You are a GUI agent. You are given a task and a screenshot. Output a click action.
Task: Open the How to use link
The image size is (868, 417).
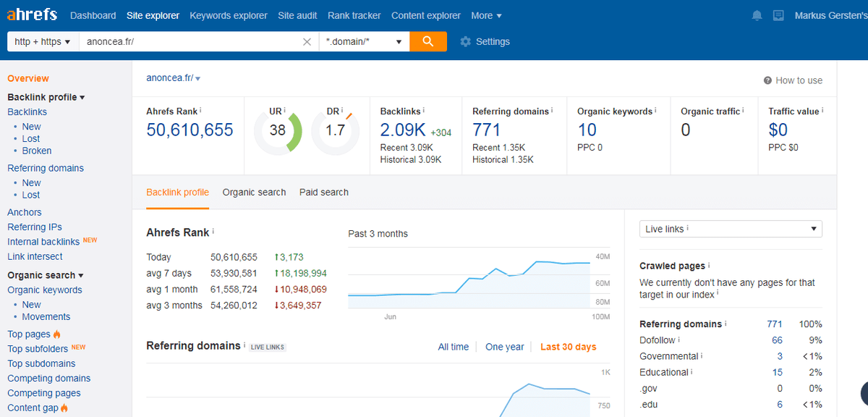click(x=799, y=80)
